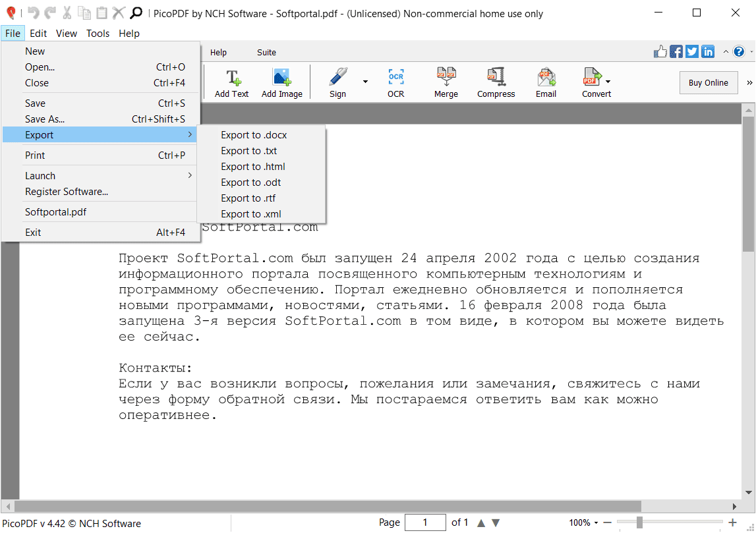Select the Export menu entry
This screenshot has height=533, width=756.
pos(101,135)
